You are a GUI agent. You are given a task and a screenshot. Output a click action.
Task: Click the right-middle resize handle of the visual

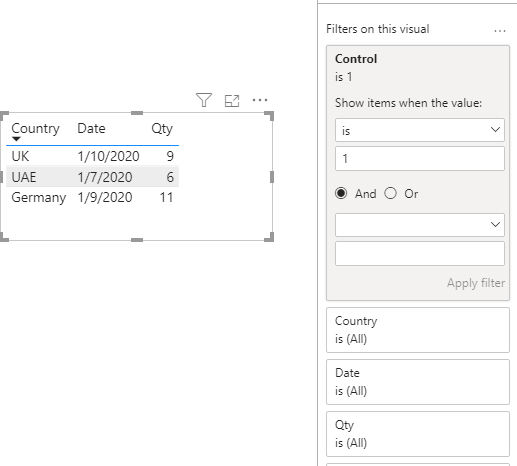[272, 177]
